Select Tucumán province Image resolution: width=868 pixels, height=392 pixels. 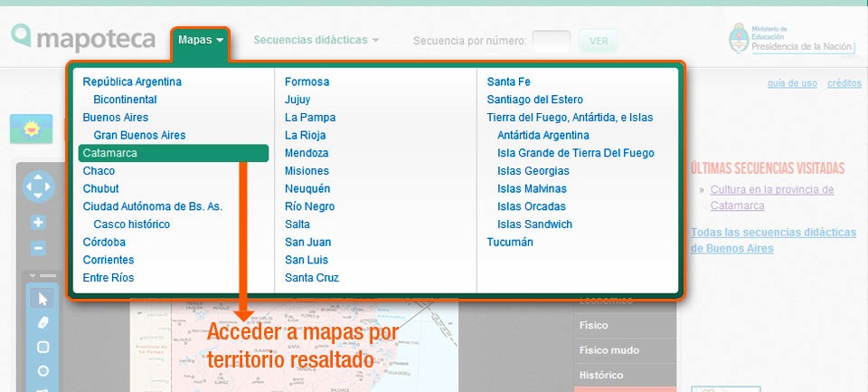coord(510,243)
